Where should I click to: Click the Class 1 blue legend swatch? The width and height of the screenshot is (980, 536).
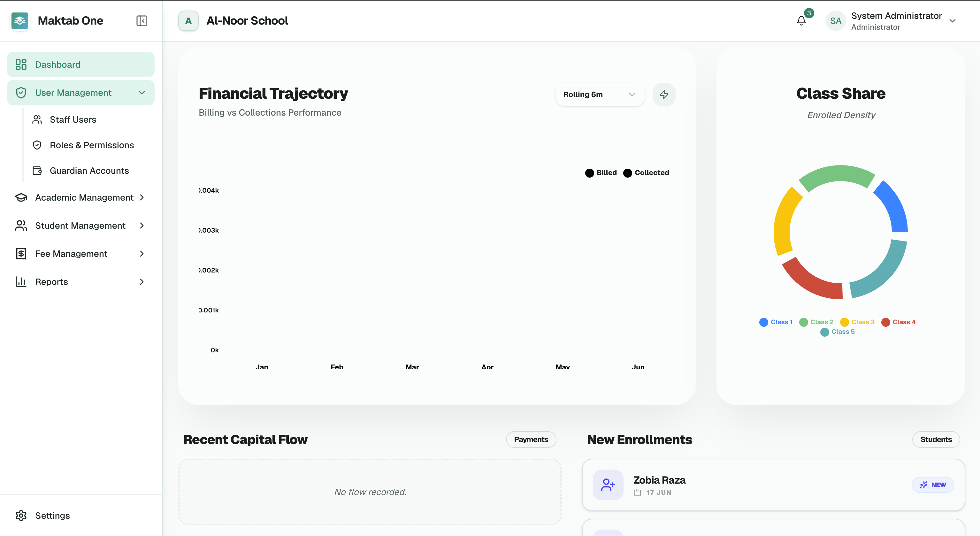763,322
